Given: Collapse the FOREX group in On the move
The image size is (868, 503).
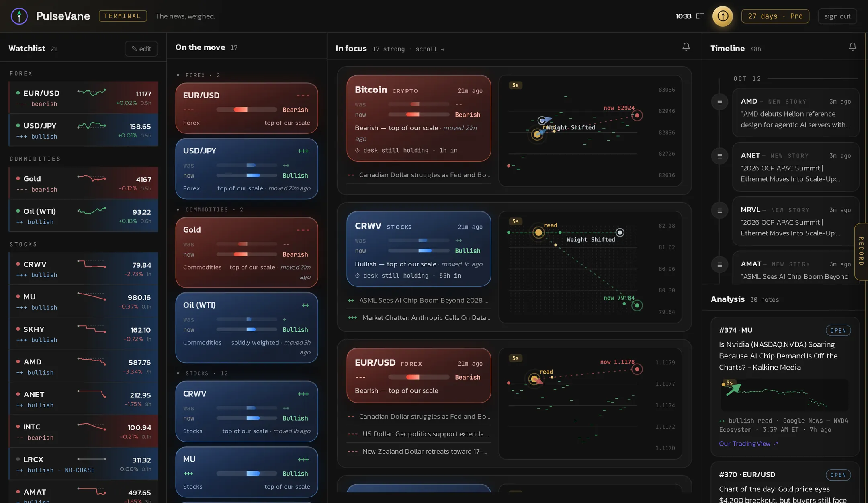Looking at the screenshot, I should pyautogui.click(x=178, y=75).
